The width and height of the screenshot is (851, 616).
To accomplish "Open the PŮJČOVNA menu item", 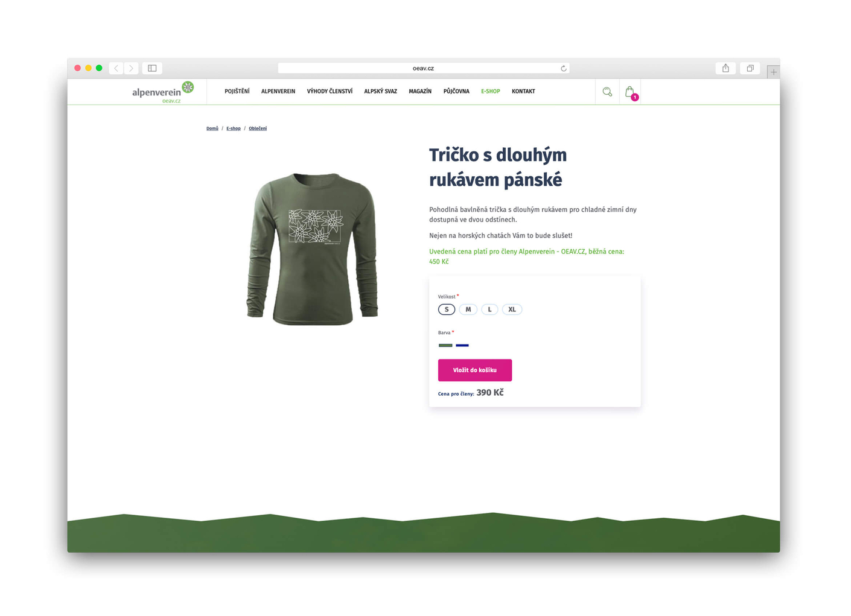I will pos(456,92).
